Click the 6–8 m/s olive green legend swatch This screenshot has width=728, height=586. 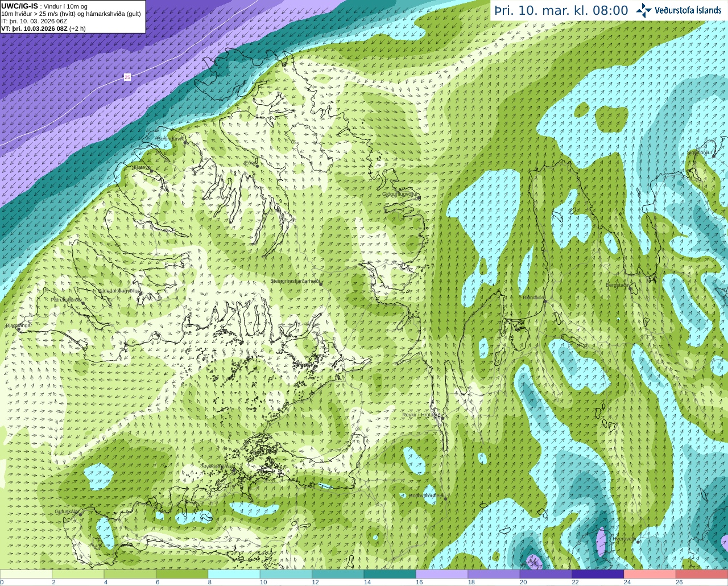click(182, 574)
